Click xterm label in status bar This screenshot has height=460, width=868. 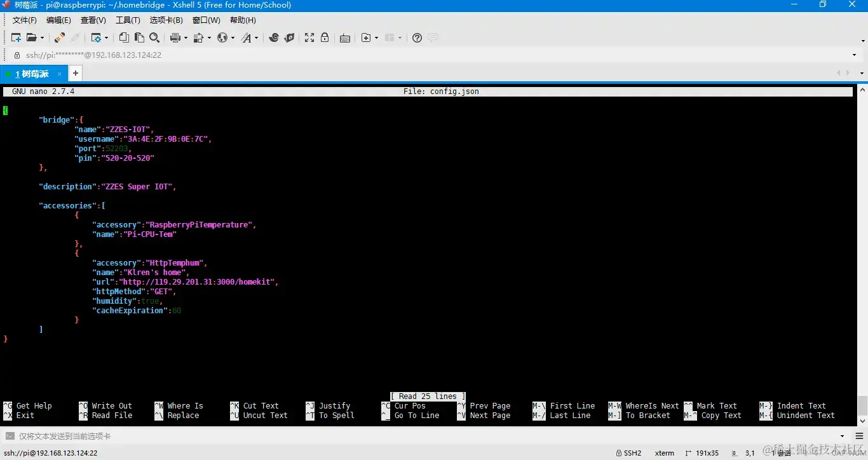pyautogui.click(x=665, y=453)
